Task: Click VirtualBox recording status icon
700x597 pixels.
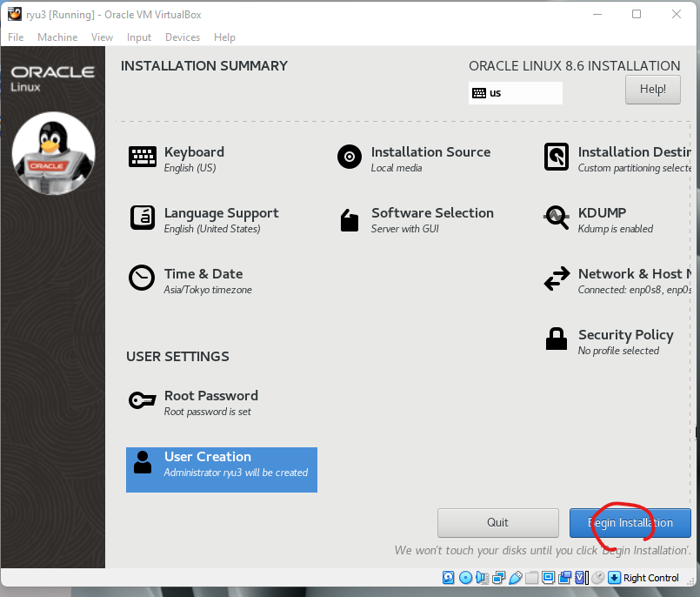Action: 564,577
